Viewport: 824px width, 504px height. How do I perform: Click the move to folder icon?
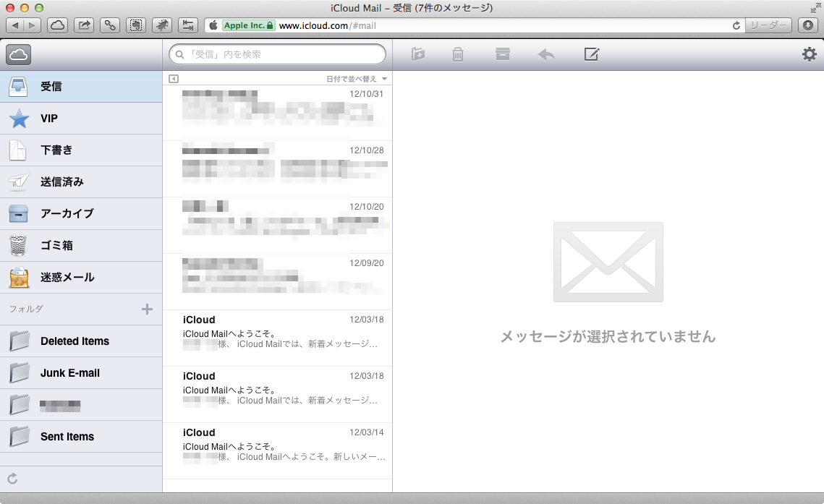coord(417,54)
